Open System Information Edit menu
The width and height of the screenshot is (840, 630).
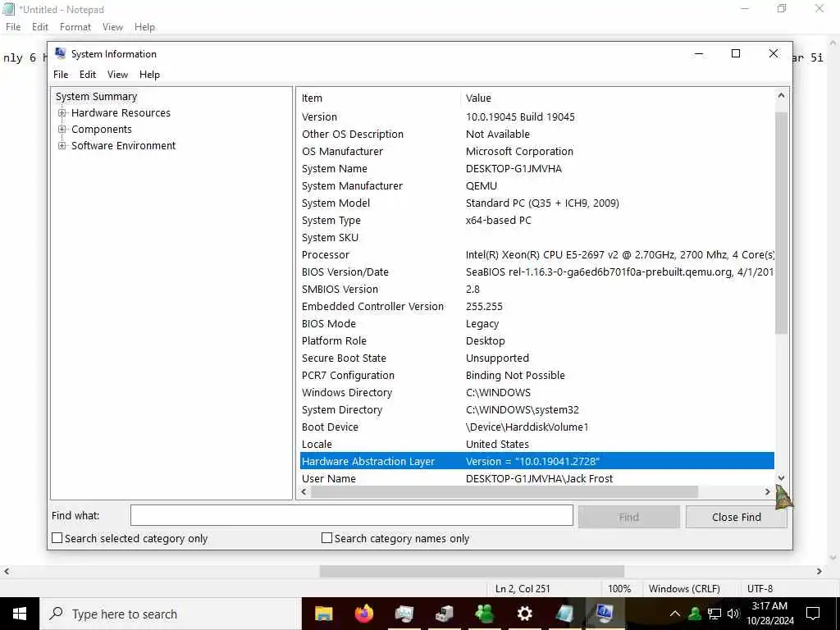pos(88,75)
